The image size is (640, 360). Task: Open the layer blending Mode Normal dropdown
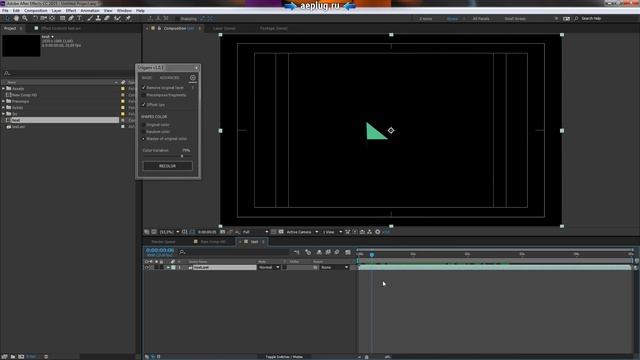coord(269,267)
